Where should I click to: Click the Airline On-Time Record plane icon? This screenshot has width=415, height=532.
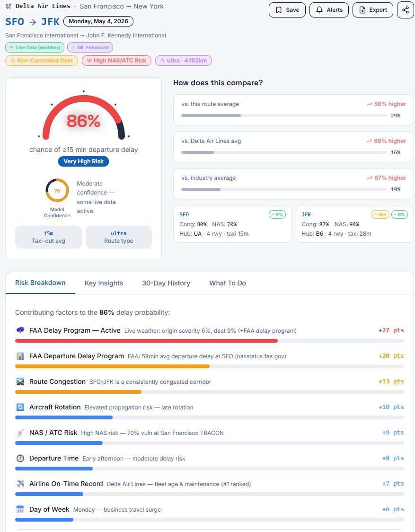point(20,483)
